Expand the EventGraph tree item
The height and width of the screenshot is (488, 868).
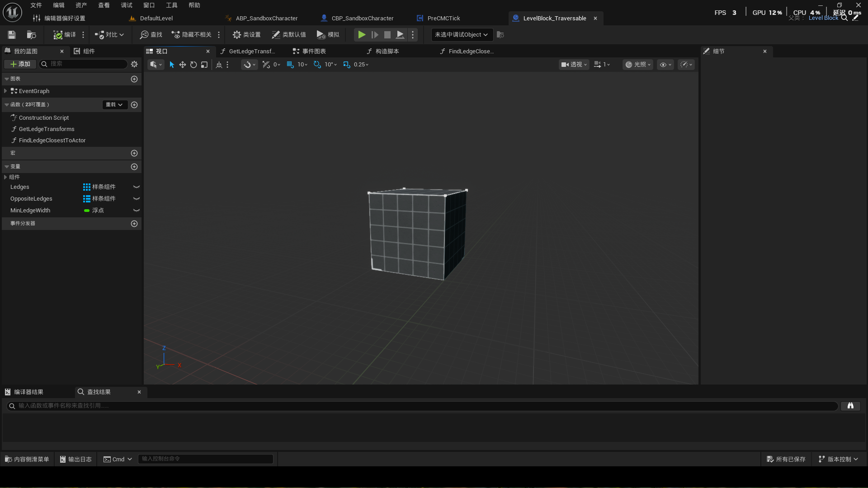(5, 91)
